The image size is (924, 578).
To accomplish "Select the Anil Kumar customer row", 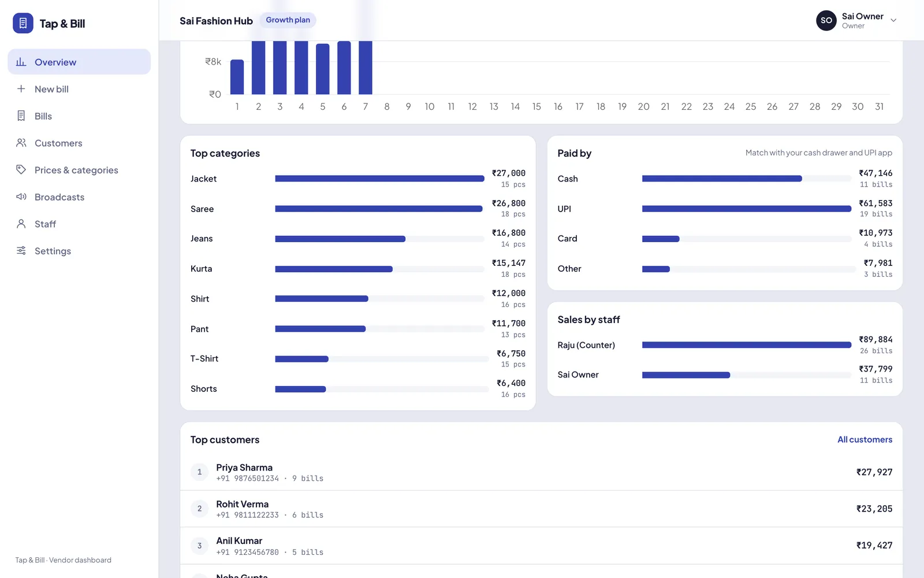I will [541, 545].
